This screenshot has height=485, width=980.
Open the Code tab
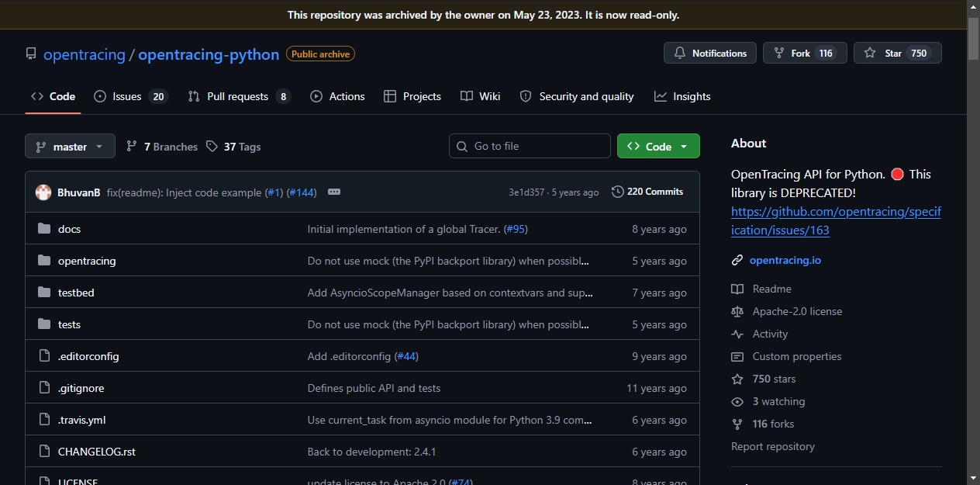53,96
